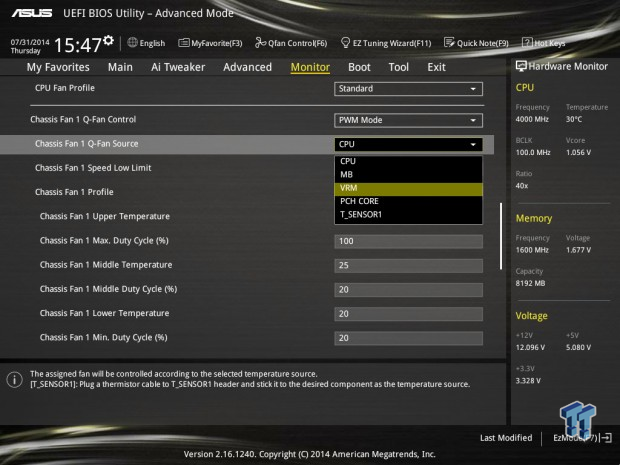Go to the Boot tab
Image resolution: width=620 pixels, height=465 pixels.
point(359,67)
